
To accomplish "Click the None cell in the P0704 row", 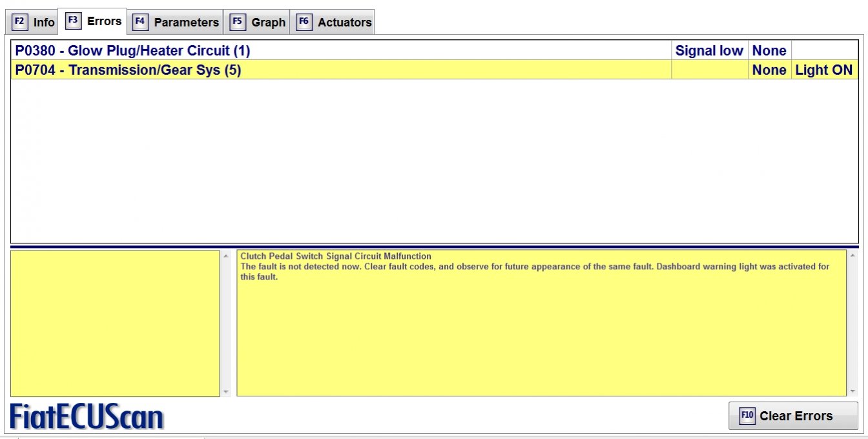I will tap(769, 70).
